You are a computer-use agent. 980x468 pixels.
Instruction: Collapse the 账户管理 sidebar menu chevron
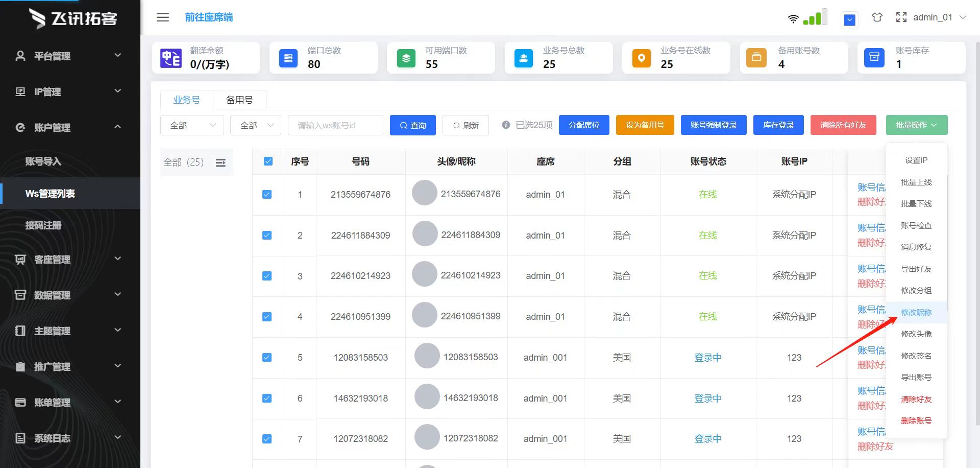click(118, 127)
